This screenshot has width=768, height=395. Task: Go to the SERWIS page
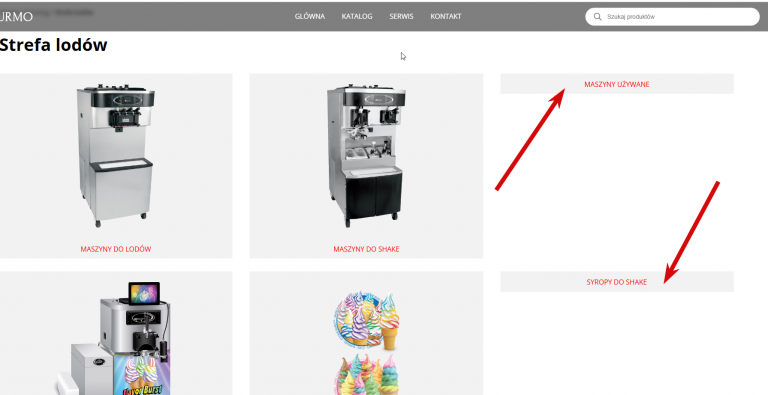coord(401,17)
